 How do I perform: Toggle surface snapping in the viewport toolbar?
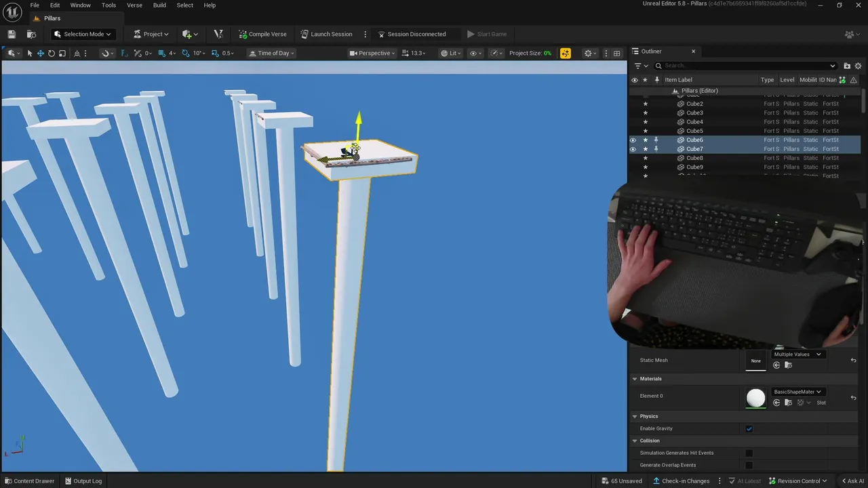138,53
